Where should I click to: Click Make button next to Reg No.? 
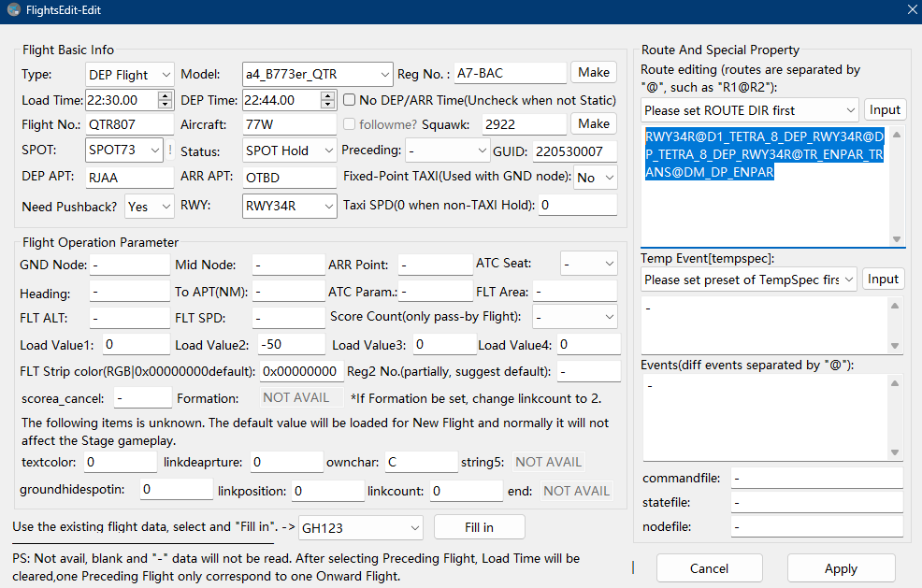tap(593, 72)
